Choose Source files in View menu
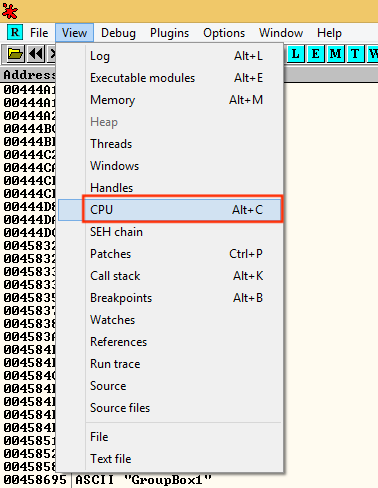This screenshot has width=378, height=488. click(170, 408)
